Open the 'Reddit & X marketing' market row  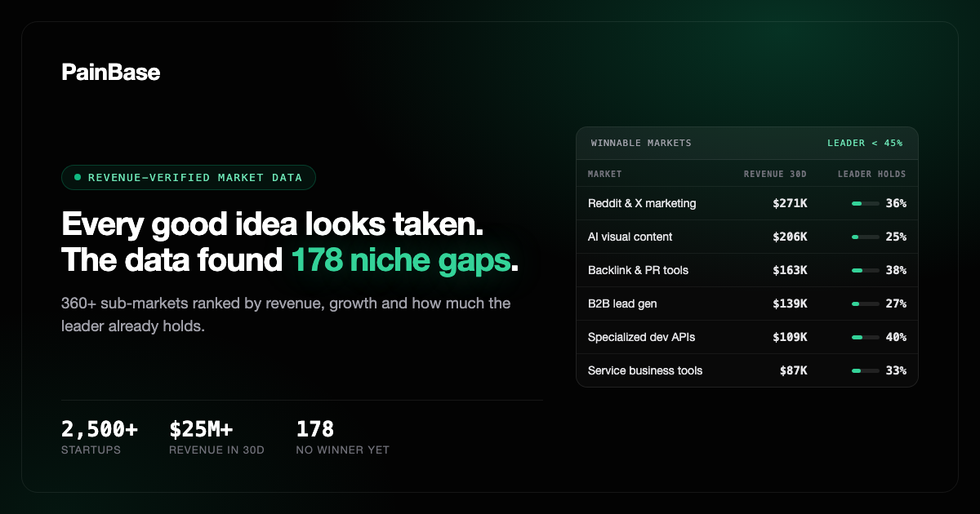click(x=747, y=203)
